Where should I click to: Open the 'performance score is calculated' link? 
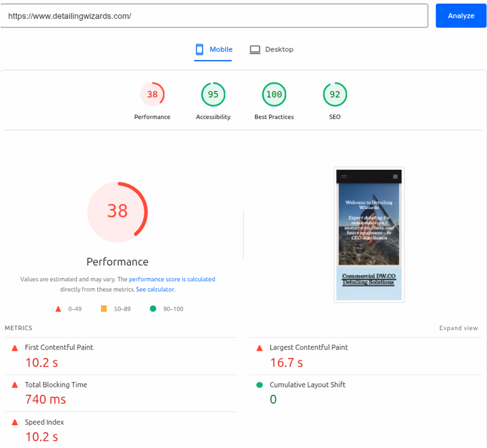pyautogui.click(x=172, y=279)
